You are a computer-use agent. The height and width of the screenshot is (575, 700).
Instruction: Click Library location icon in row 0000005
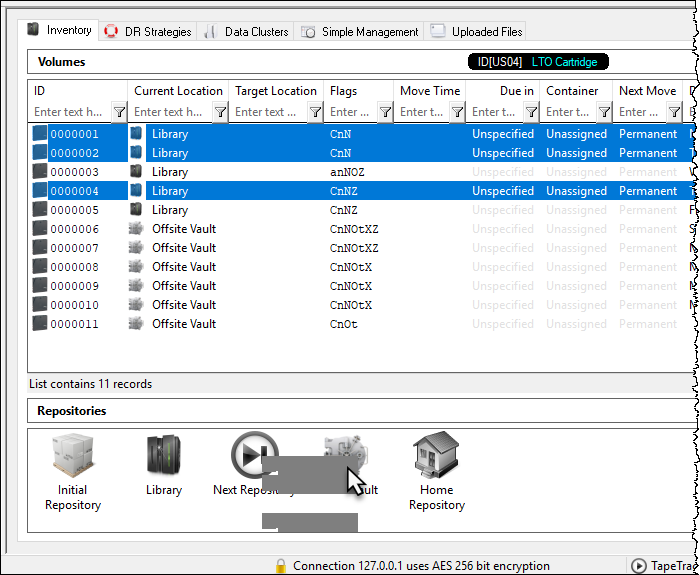[136, 209]
